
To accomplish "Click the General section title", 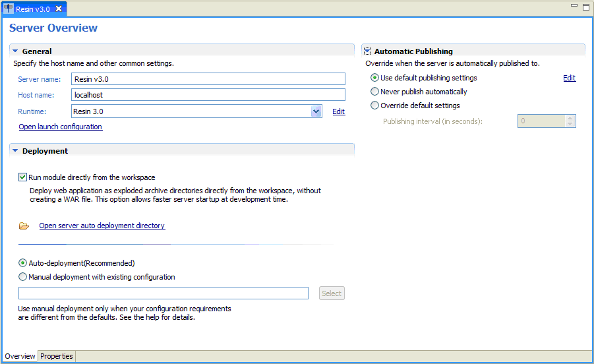I will click(37, 51).
